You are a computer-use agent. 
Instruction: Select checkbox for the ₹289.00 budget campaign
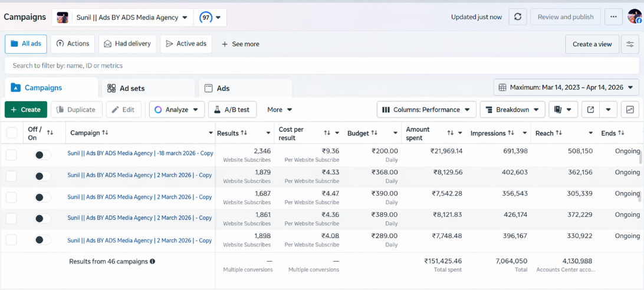pos(12,240)
